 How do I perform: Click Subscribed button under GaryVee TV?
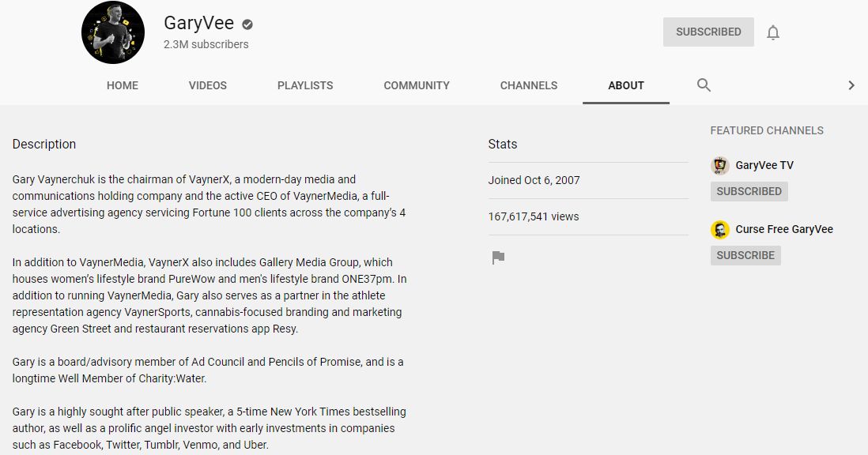tap(749, 191)
